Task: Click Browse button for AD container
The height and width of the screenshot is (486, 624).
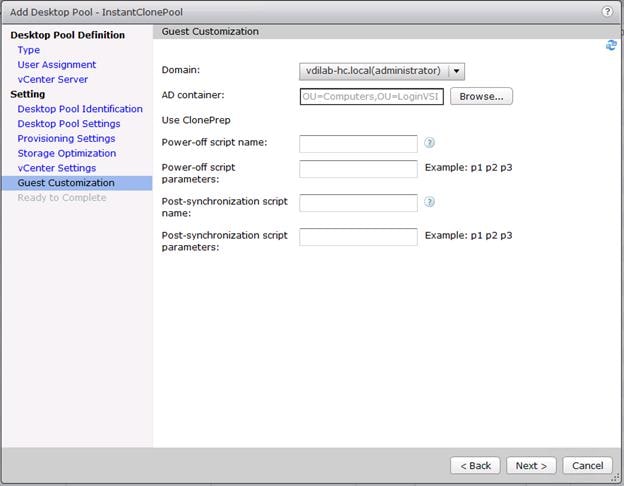Action: coord(481,96)
